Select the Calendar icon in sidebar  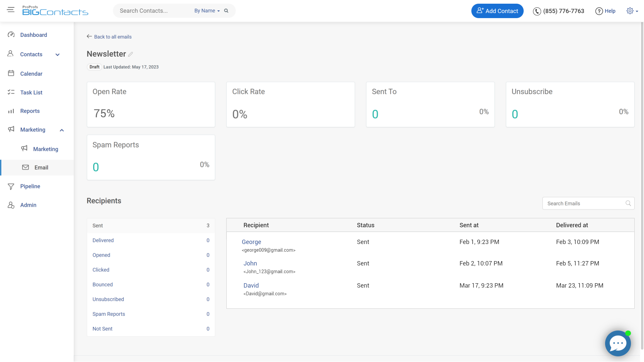click(x=11, y=73)
